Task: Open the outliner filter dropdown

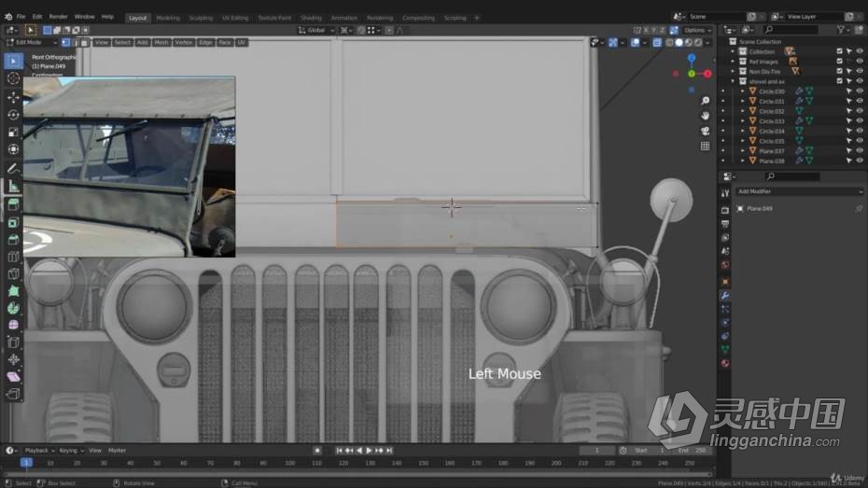Action: 844,30
